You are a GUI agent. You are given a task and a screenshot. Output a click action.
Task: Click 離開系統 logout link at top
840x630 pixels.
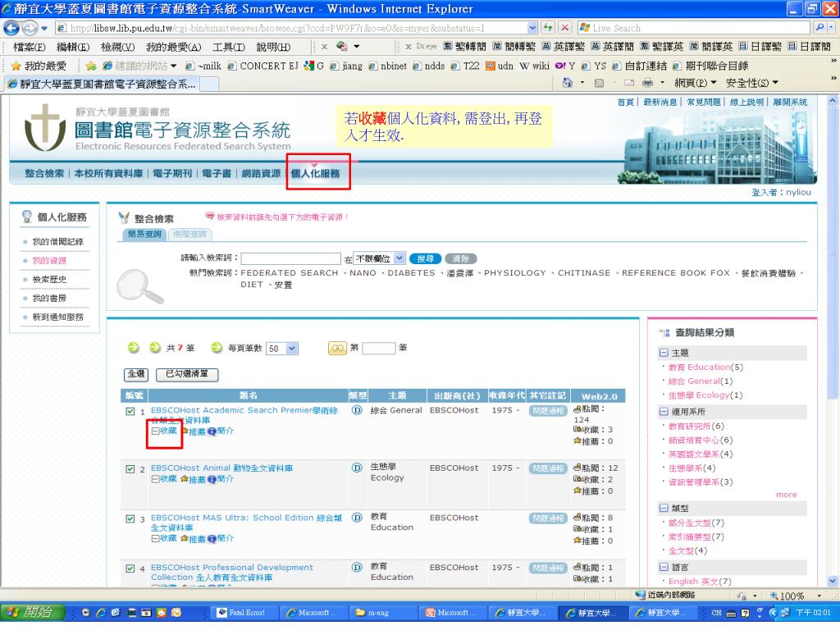point(790,102)
